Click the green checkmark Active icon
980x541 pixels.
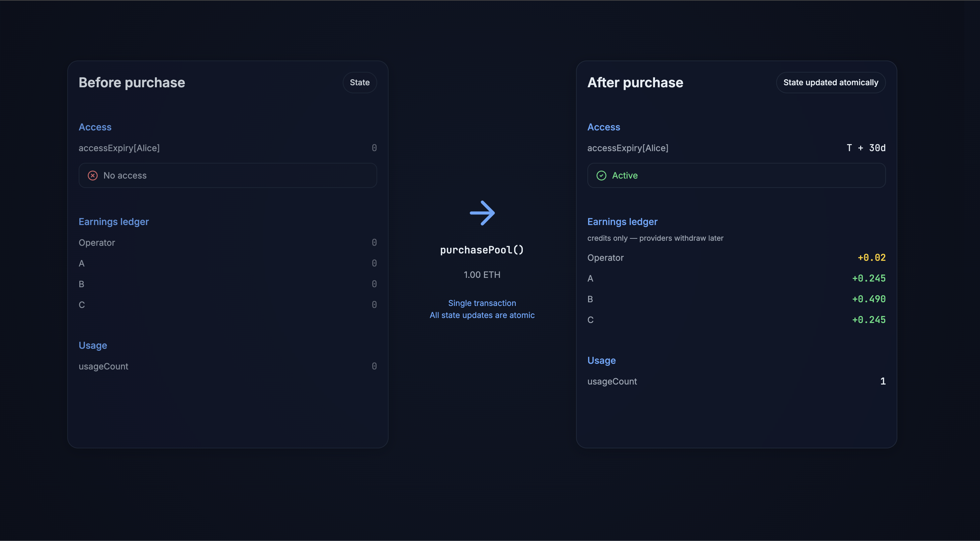coord(601,175)
